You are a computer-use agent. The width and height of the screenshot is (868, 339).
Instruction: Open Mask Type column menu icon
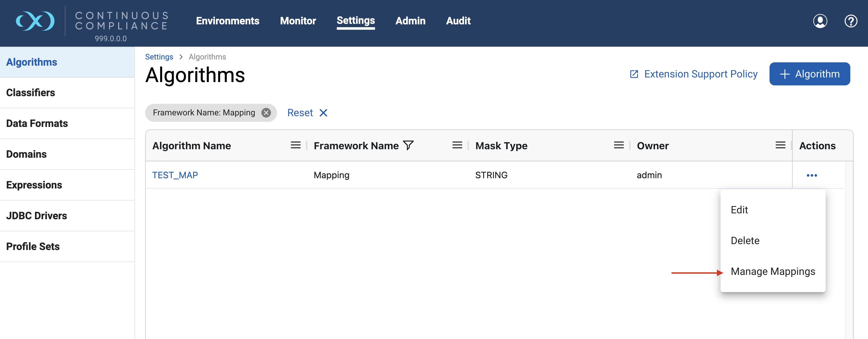coord(619,145)
